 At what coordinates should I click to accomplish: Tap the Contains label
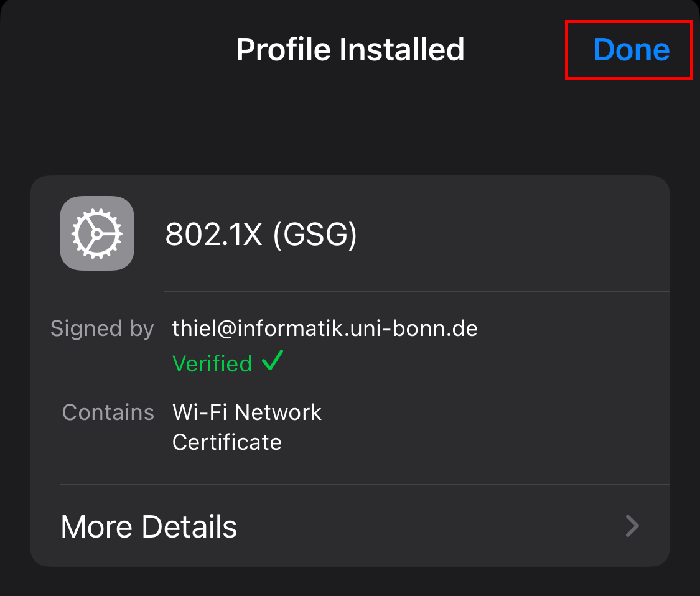click(108, 412)
